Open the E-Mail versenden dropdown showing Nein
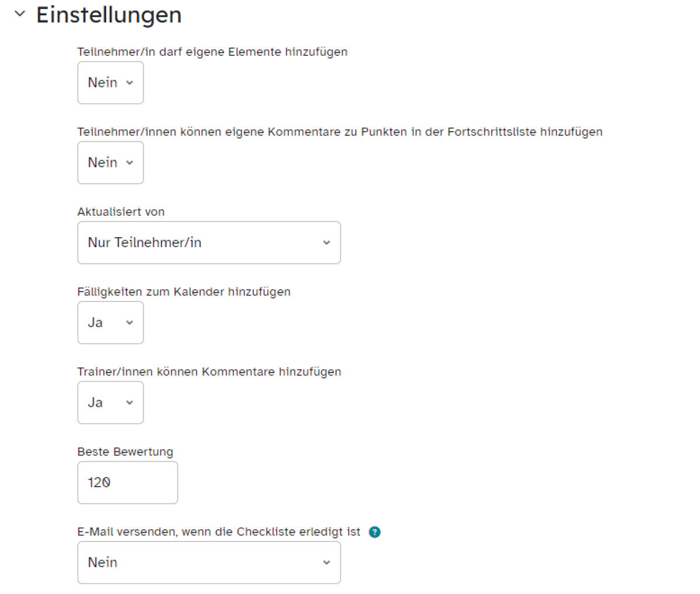This screenshot has width=700, height=594. (209, 563)
